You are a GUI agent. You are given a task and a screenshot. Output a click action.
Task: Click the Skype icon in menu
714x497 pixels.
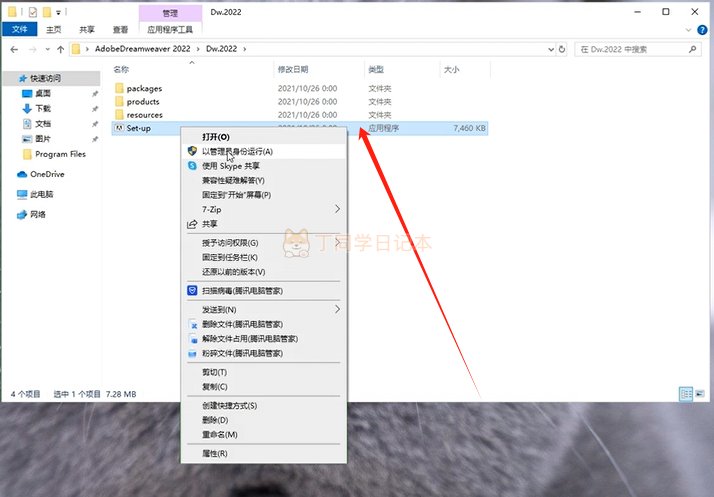[192, 165]
